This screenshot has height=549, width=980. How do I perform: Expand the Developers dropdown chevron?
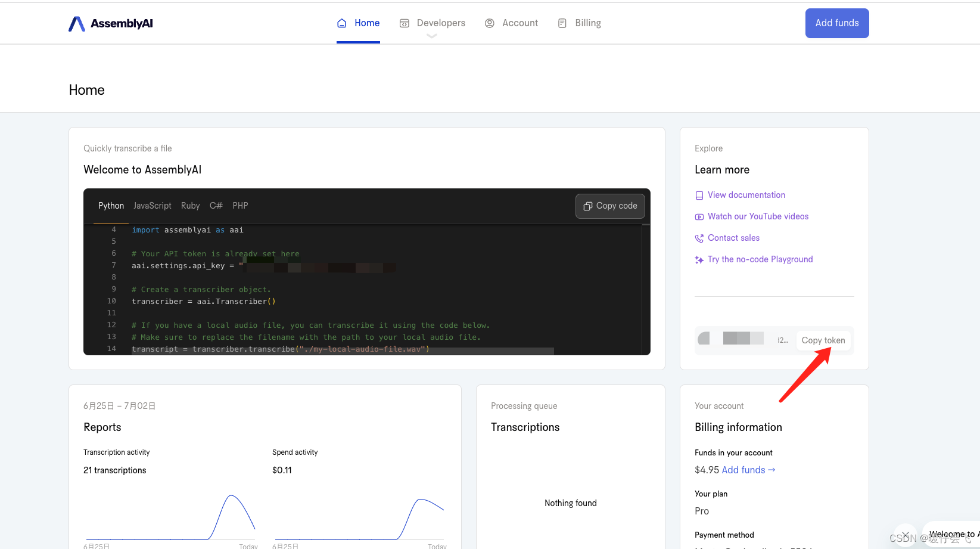(432, 36)
